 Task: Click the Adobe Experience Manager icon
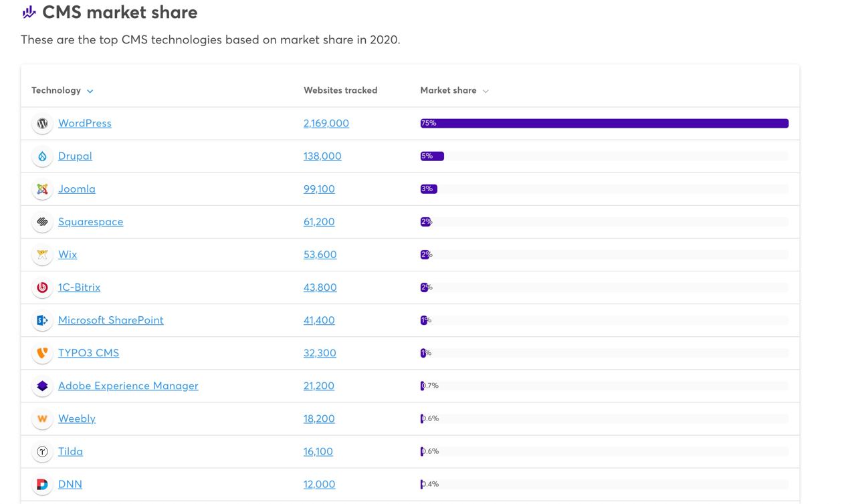pyautogui.click(x=42, y=386)
